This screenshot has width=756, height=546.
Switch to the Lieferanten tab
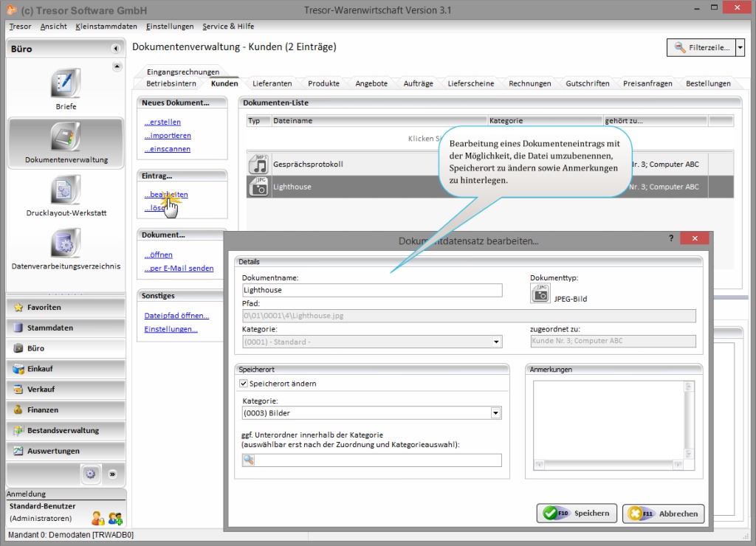coord(272,83)
